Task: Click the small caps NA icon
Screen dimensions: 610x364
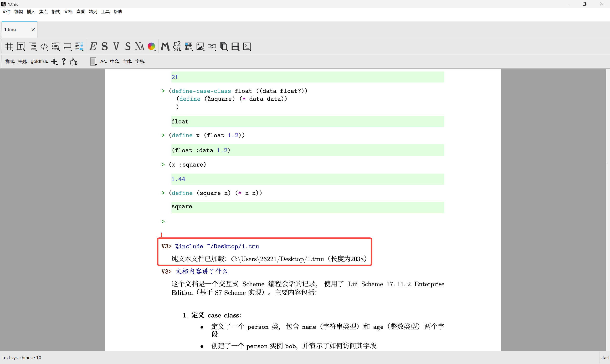Action: [x=139, y=46]
